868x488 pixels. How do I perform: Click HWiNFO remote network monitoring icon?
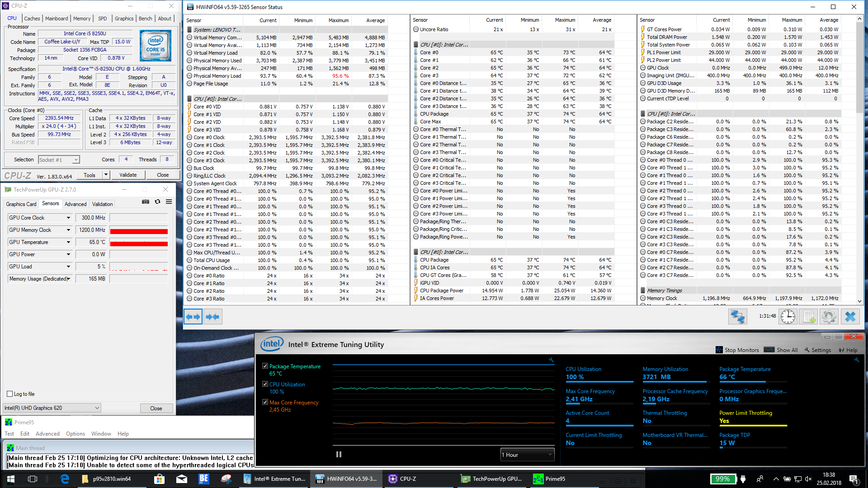pos(737,316)
